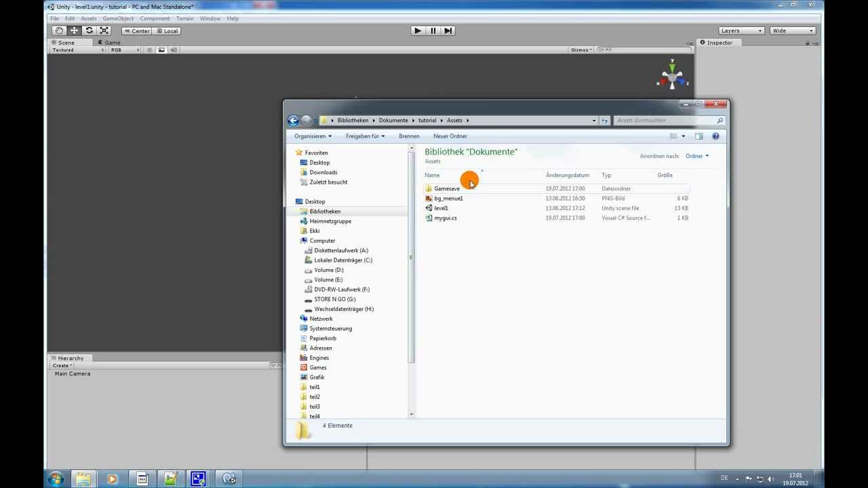Image resolution: width=868 pixels, height=488 pixels.
Task: Open the Wide layout dropdown
Action: click(x=792, y=30)
